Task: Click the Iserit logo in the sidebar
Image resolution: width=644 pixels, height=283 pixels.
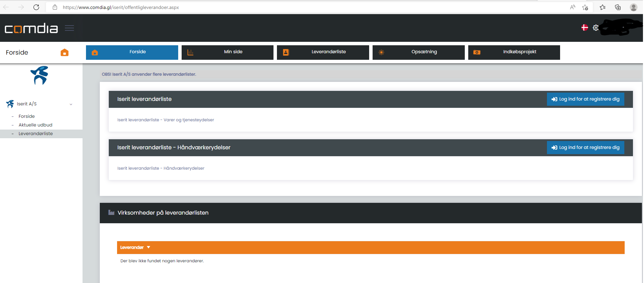Action: 40,75
